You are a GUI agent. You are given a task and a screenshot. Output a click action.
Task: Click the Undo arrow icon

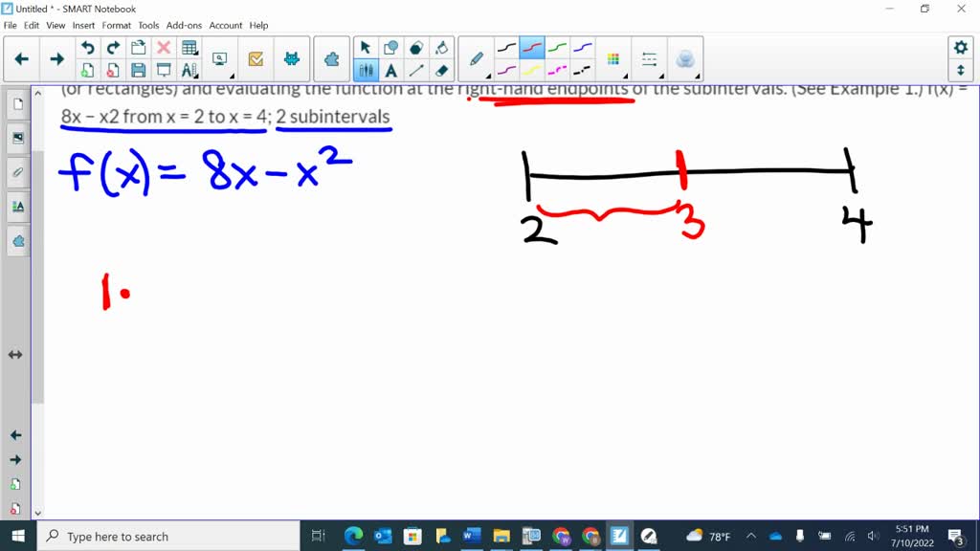88,47
